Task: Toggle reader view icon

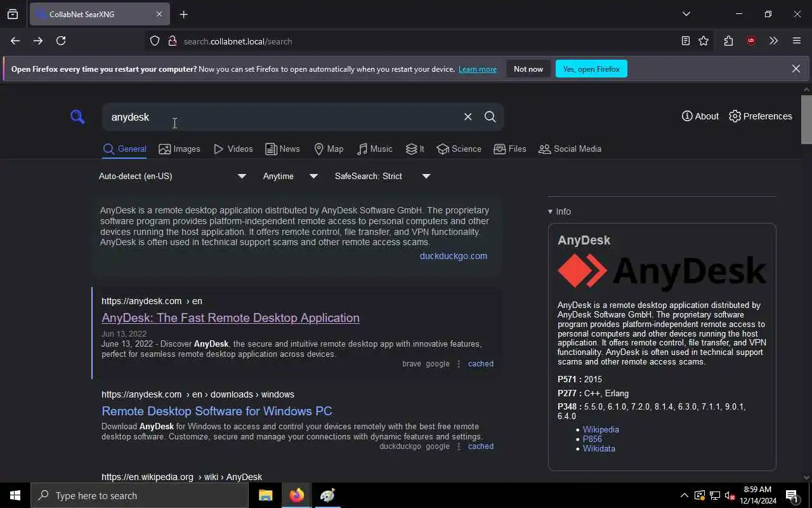Action: coord(685,41)
